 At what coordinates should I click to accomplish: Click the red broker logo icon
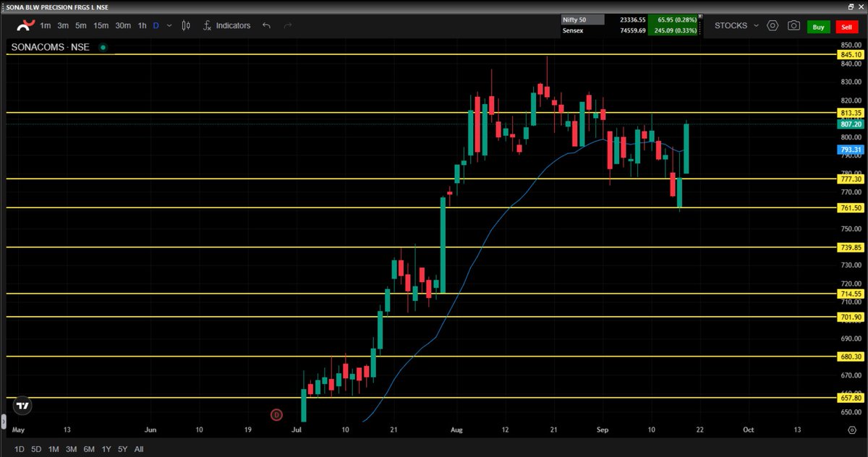[x=25, y=25]
